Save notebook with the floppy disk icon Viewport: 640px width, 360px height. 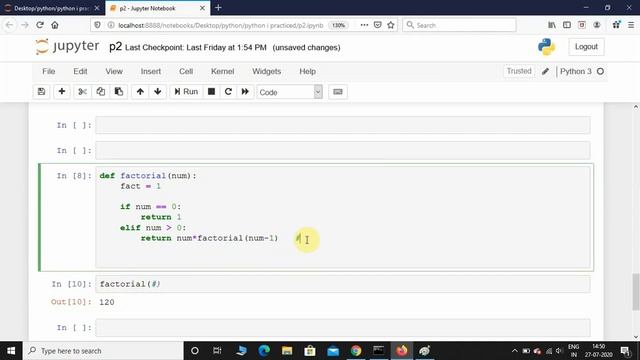point(41,92)
